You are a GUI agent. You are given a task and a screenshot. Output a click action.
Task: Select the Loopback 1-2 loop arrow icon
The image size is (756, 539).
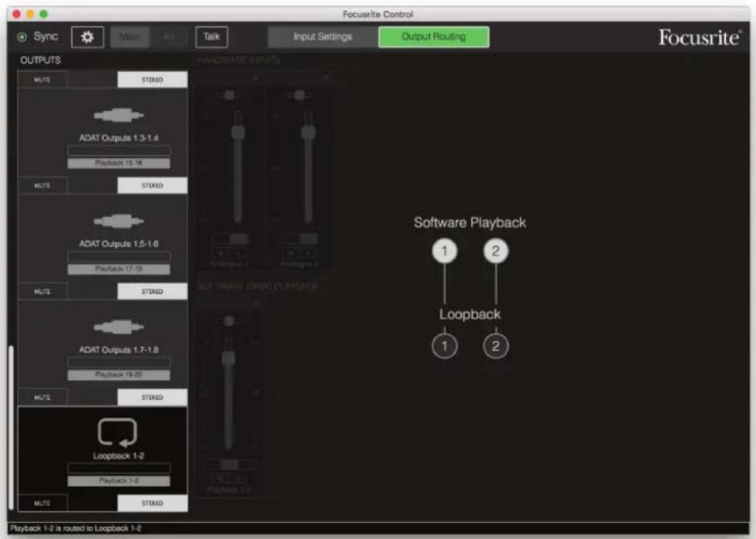coord(118,432)
